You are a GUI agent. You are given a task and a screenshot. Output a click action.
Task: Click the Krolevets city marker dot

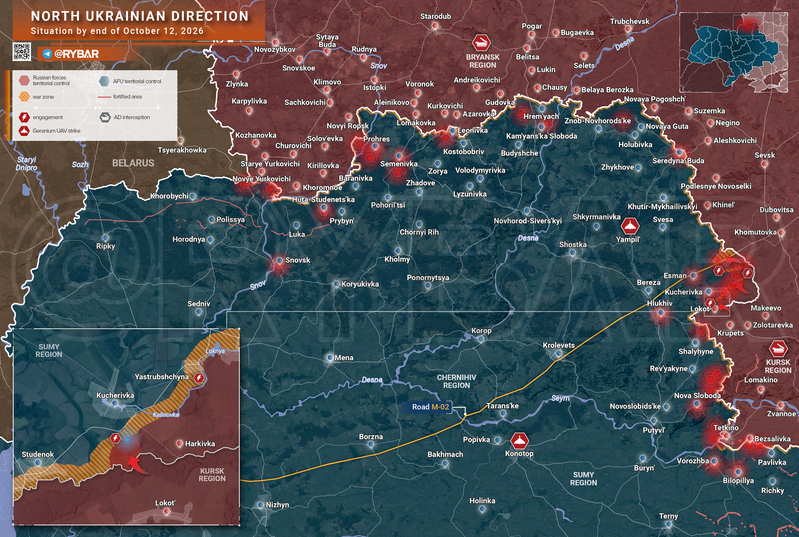[x=559, y=353]
